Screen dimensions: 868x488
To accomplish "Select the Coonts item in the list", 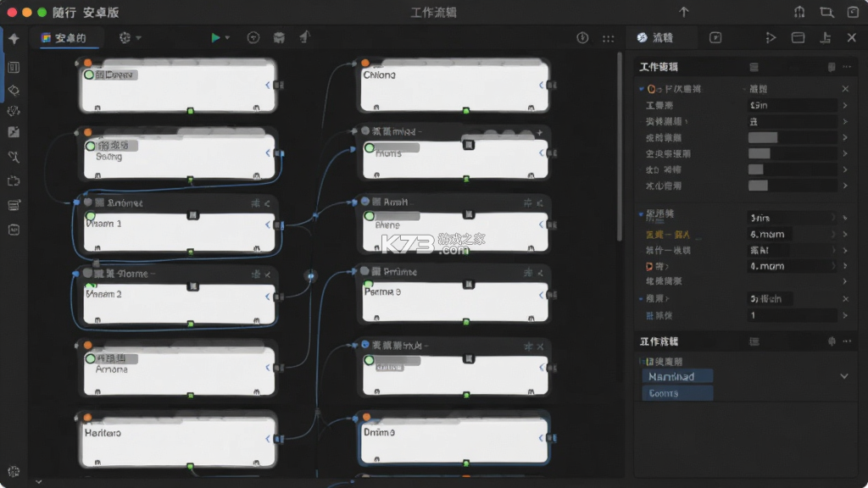I will (x=677, y=393).
